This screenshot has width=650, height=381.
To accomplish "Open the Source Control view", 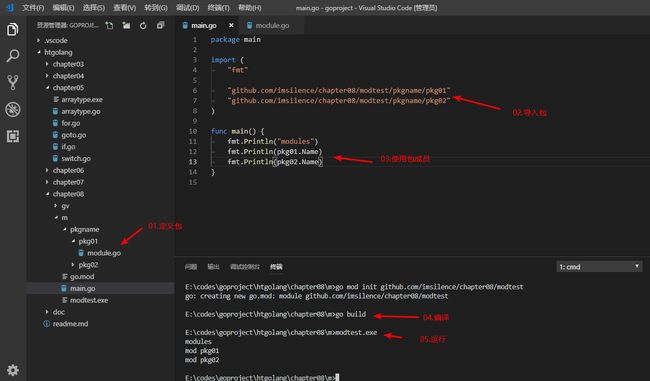I will pyautogui.click(x=12, y=83).
